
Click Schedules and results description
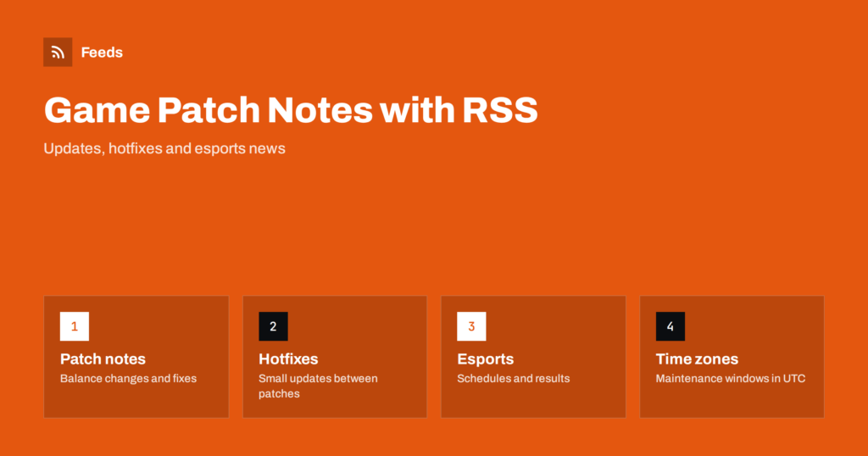coord(513,379)
